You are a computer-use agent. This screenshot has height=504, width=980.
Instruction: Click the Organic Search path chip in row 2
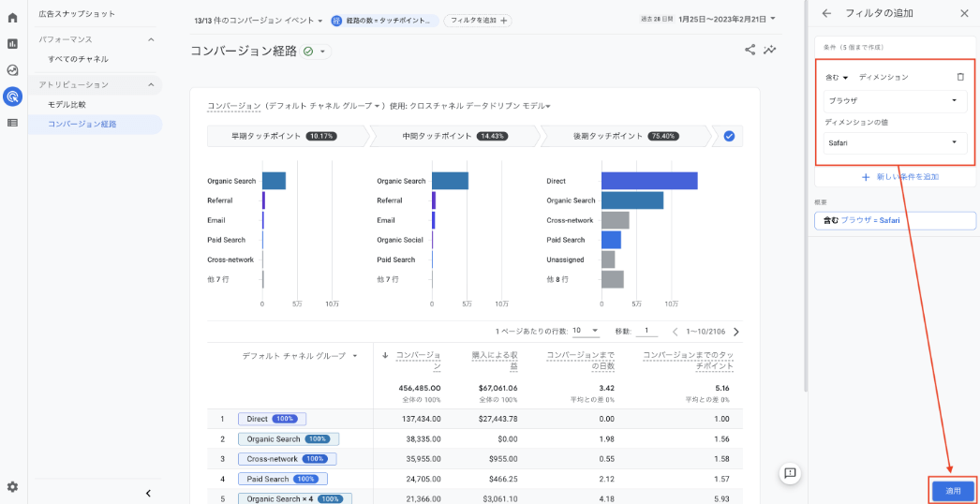click(289, 439)
